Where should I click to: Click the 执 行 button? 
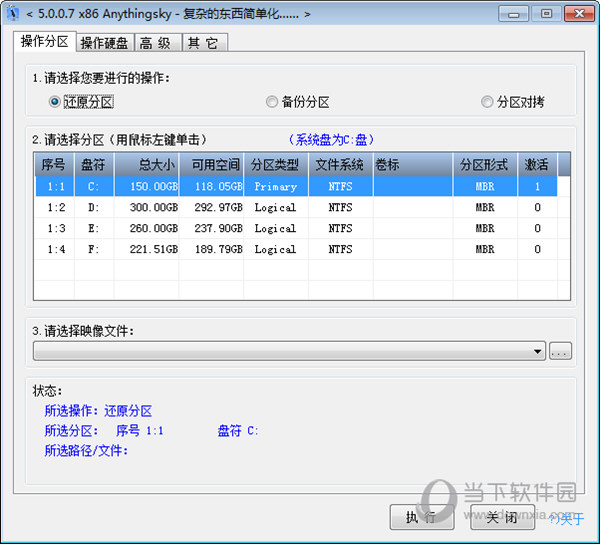tap(422, 517)
